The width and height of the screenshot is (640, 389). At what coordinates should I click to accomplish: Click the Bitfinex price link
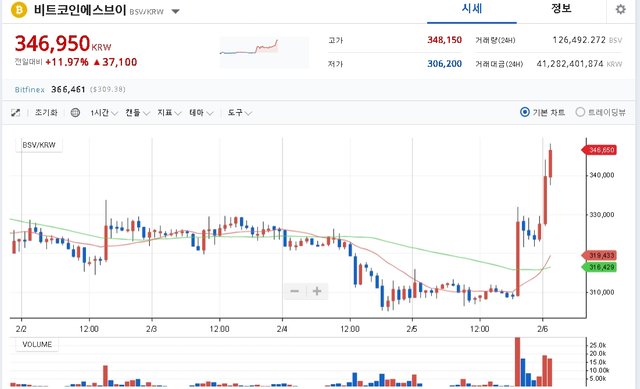pyautogui.click(x=29, y=89)
